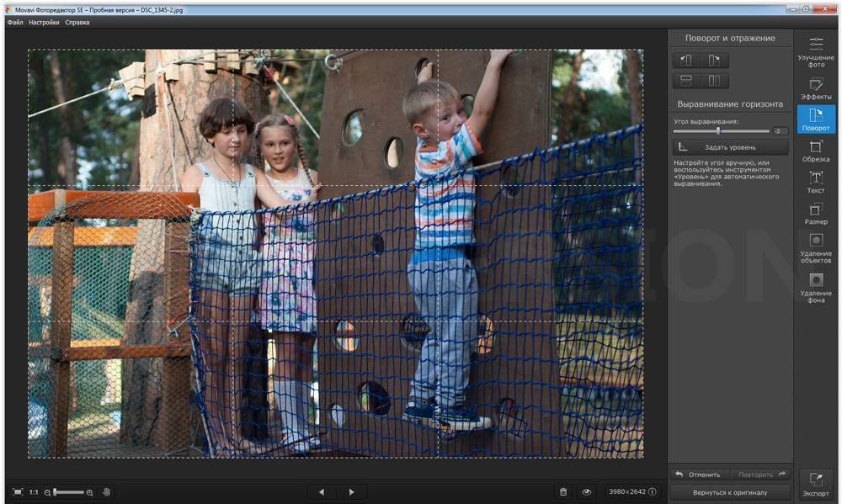Flip the image vertically
This screenshot has height=504, width=842.
click(x=686, y=81)
